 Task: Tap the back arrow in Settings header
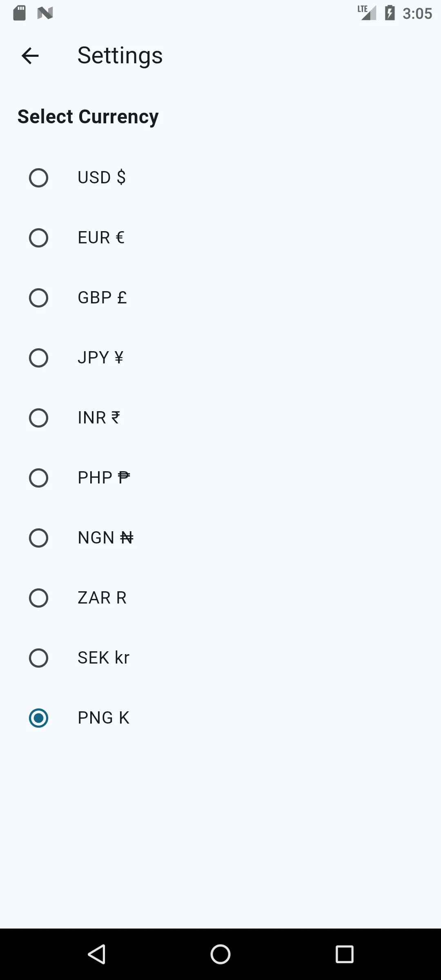click(x=30, y=56)
